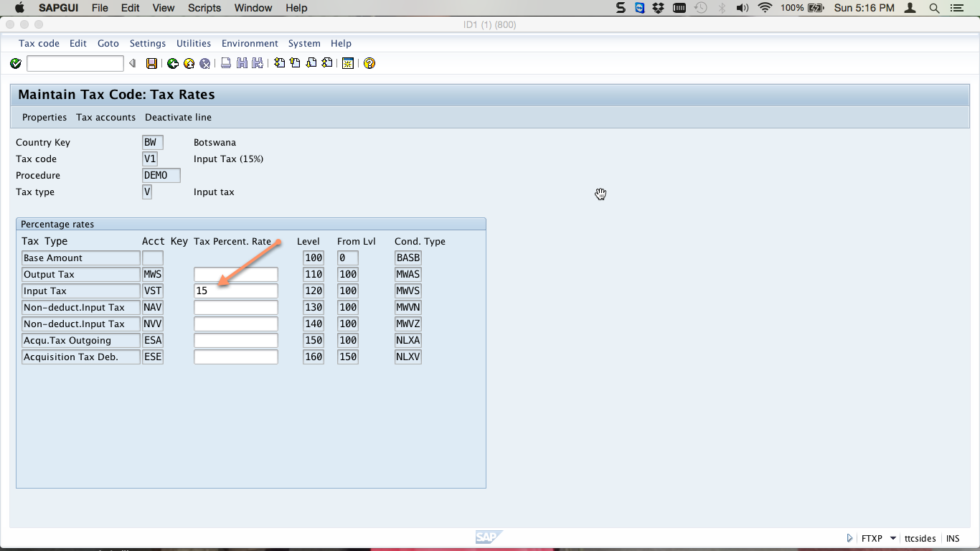Click the ttcsides status bar entry
Viewport: 980px width, 551px height.
click(920, 538)
